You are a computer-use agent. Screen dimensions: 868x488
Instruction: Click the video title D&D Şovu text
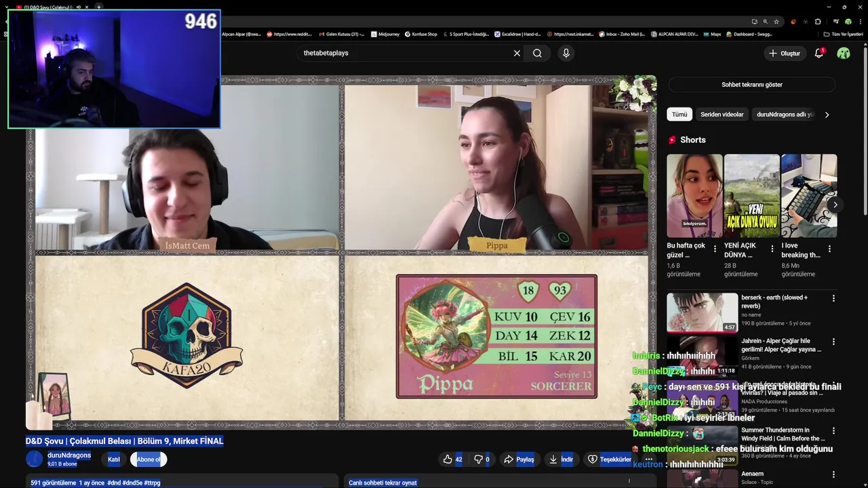tap(125, 441)
